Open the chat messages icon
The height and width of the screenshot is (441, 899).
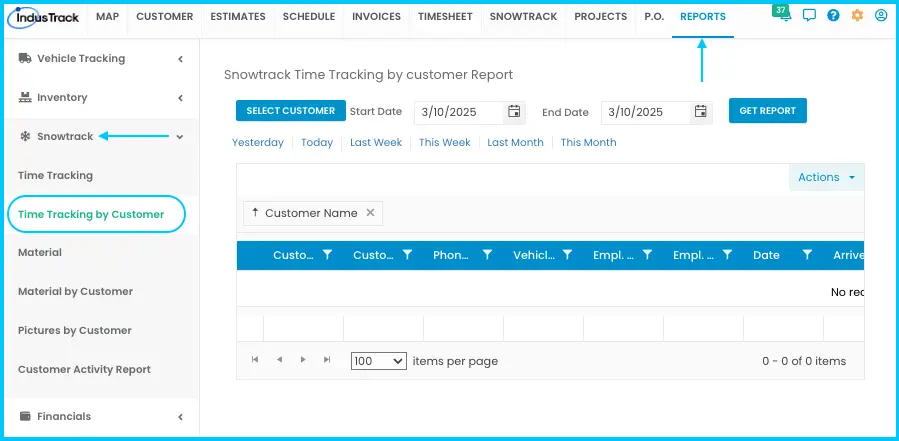click(809, 15)
